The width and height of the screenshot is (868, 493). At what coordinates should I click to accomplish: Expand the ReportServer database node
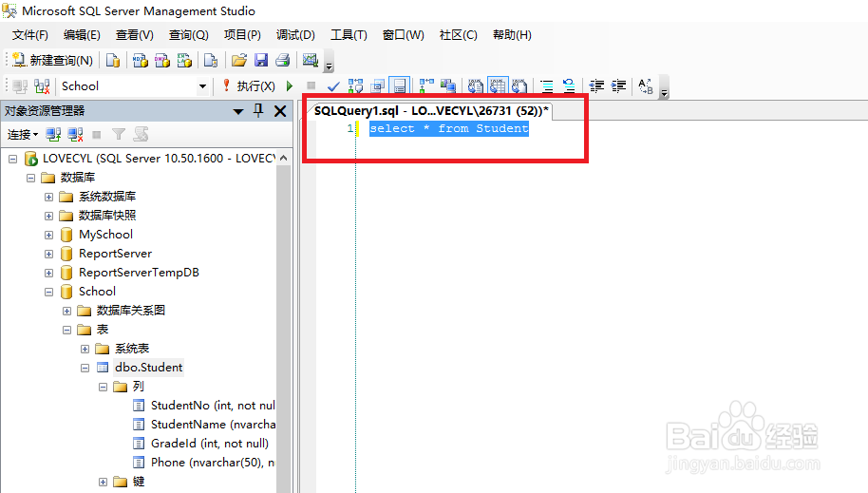(x=48, y=254)
